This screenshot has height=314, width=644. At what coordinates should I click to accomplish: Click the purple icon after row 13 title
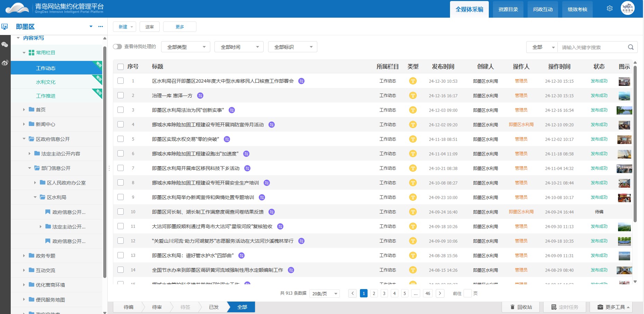coord(241,255)
